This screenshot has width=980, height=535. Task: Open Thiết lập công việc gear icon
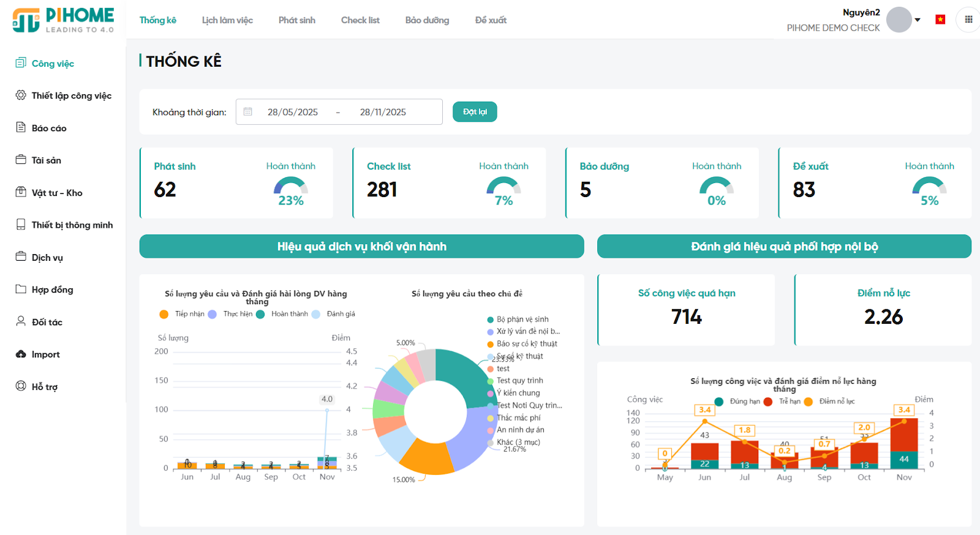click(x=21, y=95)
